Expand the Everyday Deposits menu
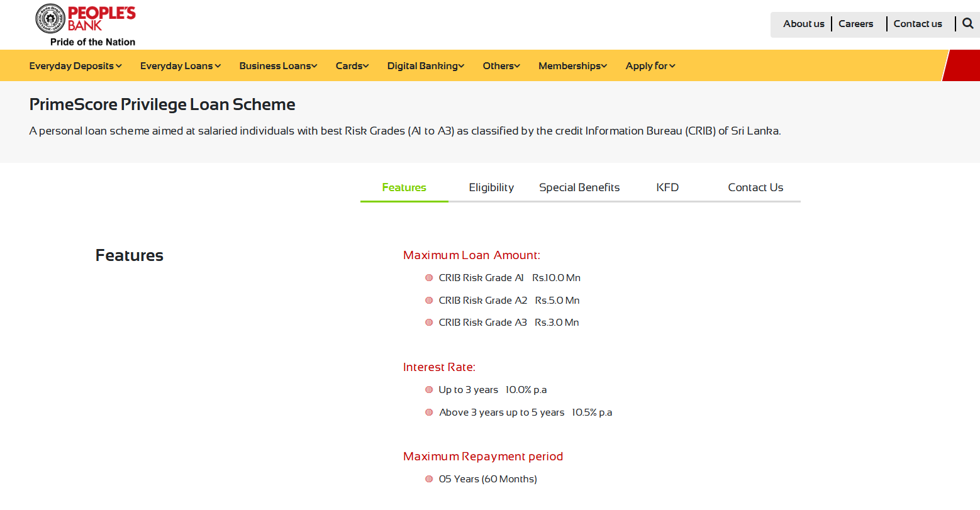980x510 pixels. 75,66
